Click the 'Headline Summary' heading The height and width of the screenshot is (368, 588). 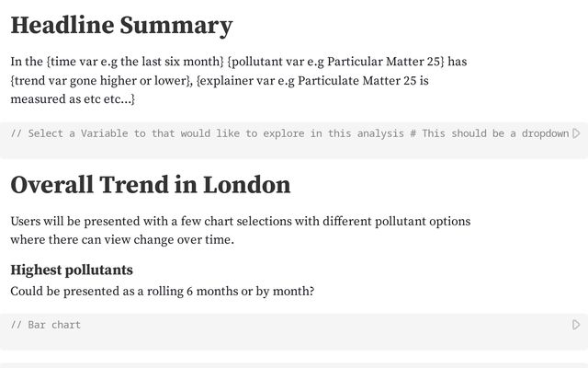121,26
